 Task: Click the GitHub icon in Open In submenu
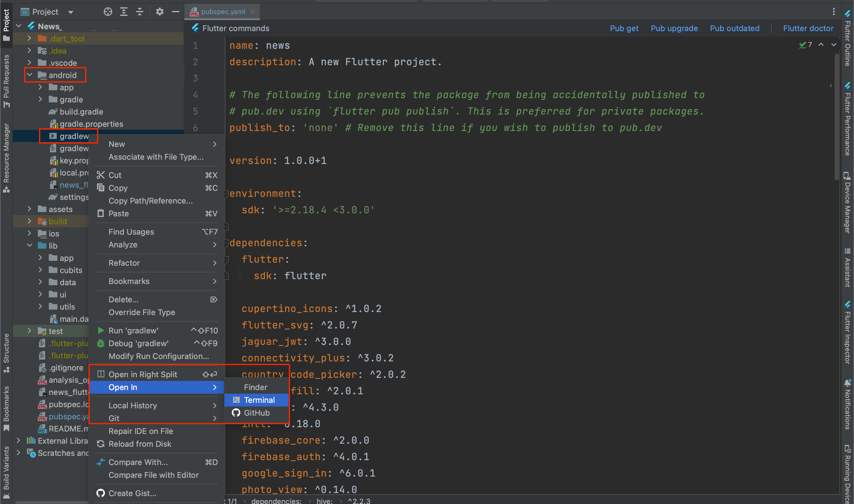(x=236, y=413)
